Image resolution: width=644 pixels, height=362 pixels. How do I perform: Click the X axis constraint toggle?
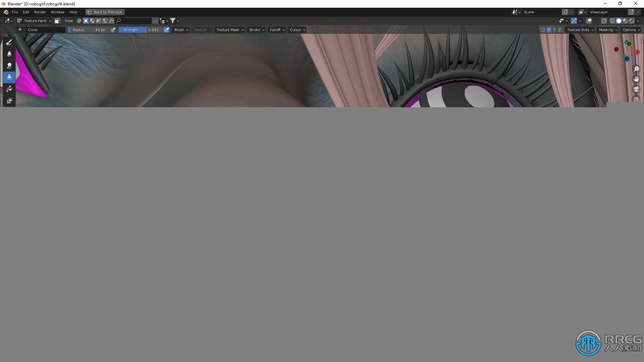(548, 29)
